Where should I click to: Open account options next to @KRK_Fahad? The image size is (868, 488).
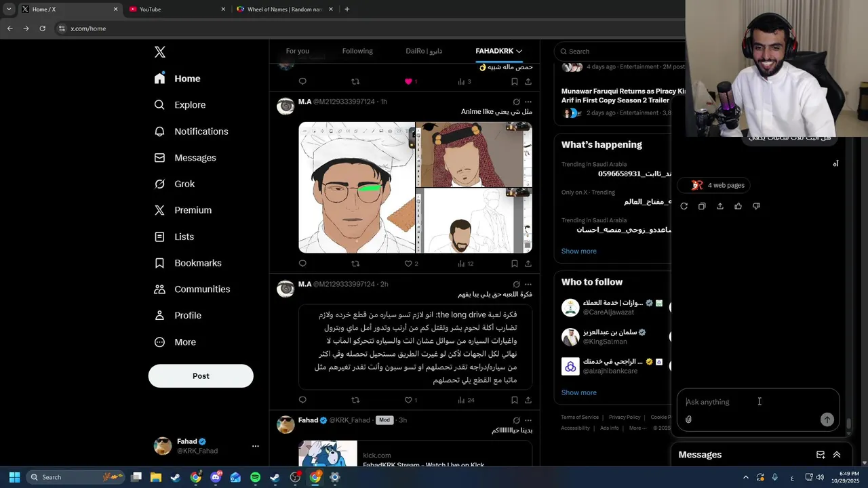255,446
